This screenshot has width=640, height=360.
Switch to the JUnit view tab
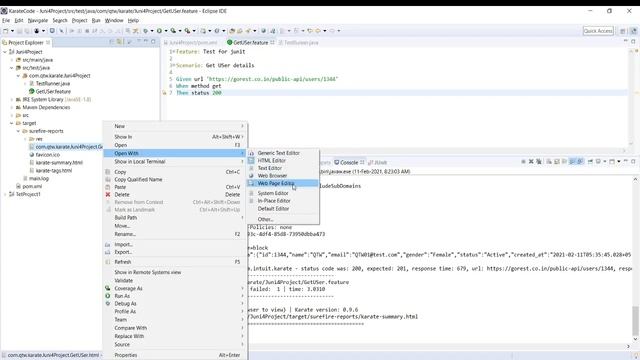click(x=378, y=162)
